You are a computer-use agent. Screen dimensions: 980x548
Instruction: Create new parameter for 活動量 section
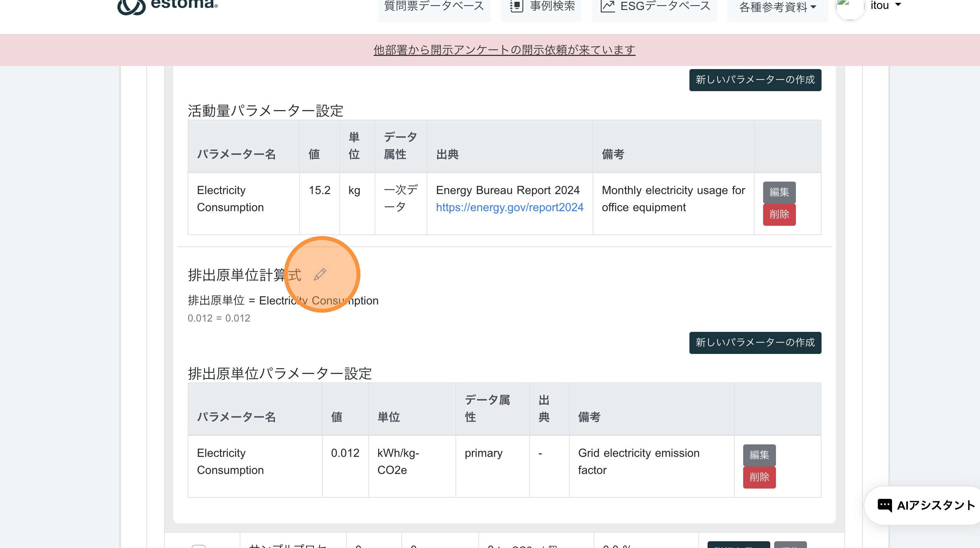pyautogui.click(x=755, y=79)
